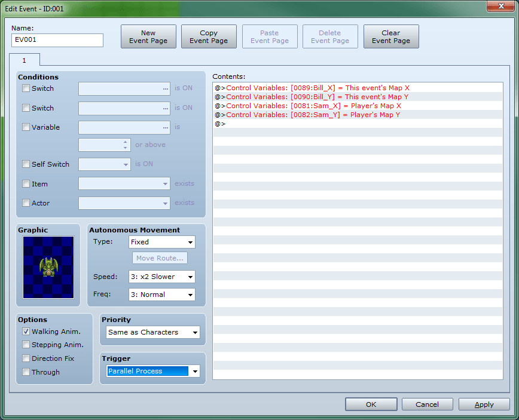The width and height of the screenshot is (519, 420).
Task: Open the Variable chooser using its ellipsis button
Action: (x=165, y=127)
